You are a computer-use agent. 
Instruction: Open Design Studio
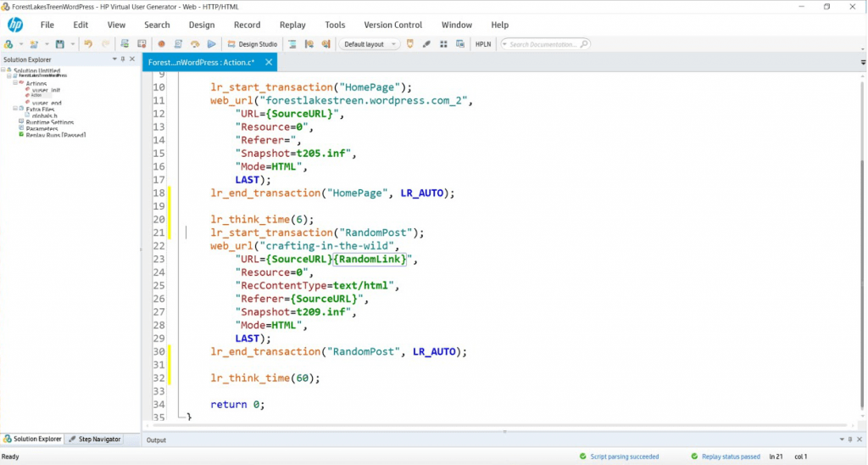[x=253, y=44]
